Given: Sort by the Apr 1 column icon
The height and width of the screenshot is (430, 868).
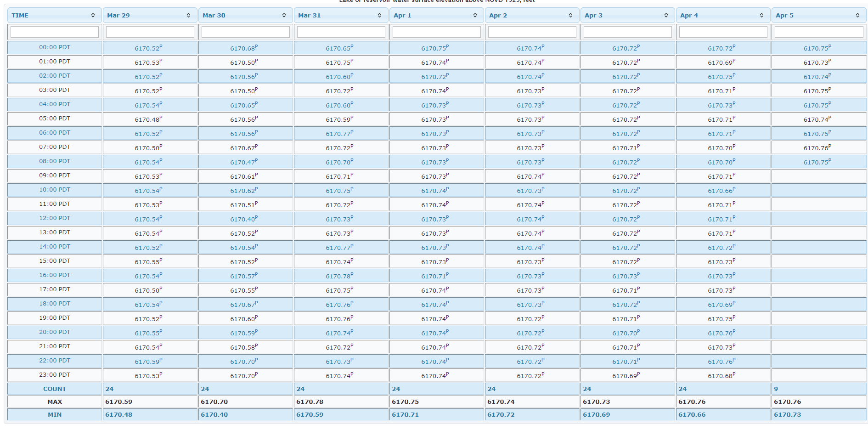Looking at the screenshot, I should (475, 16).
